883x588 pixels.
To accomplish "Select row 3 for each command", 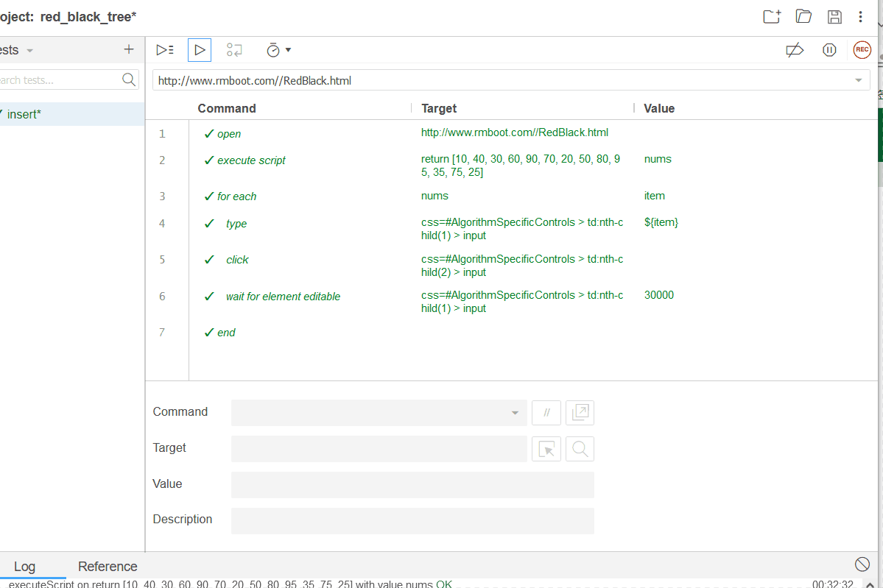I will click(x=511, y=196).
